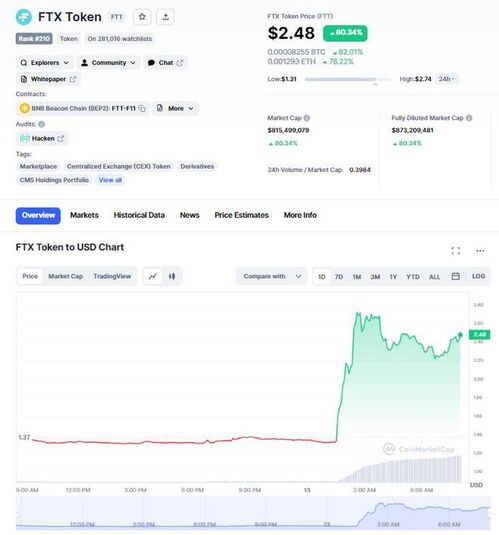The width and height of the screenshot is (499, 535).
Task: Open the chart three-dots options menu
Action: coord(480,251)
